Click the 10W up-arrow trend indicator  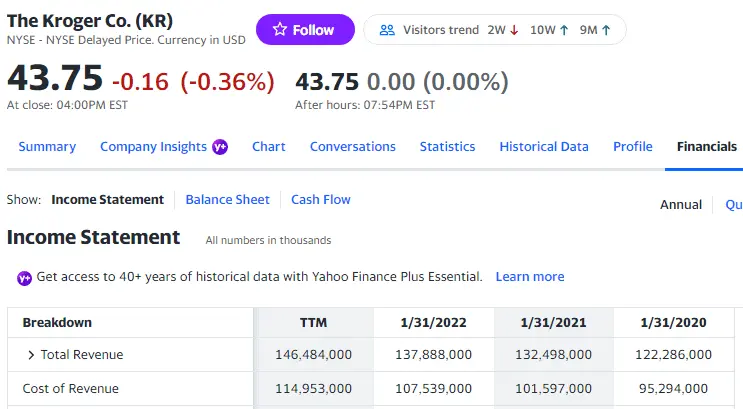pyautogui.click(x=565, y=30)
